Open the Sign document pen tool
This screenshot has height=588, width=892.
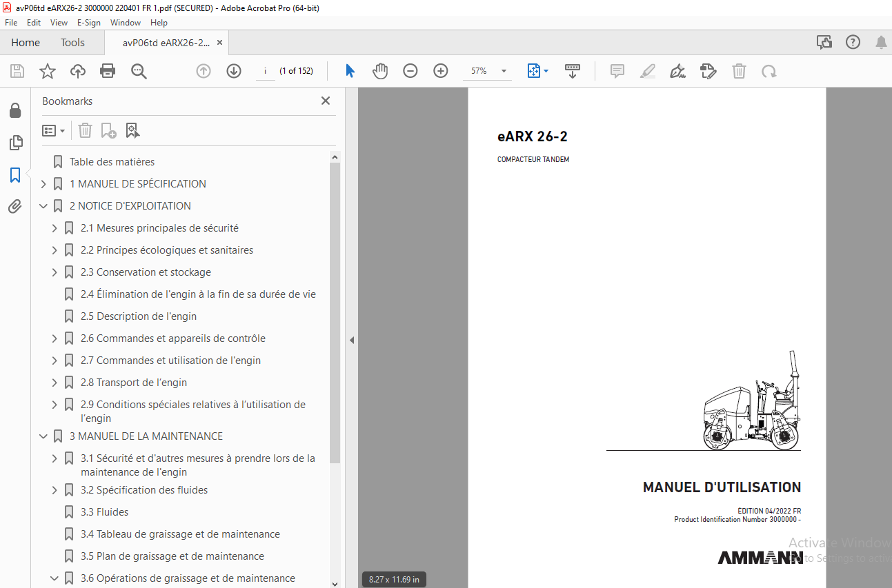677,71
